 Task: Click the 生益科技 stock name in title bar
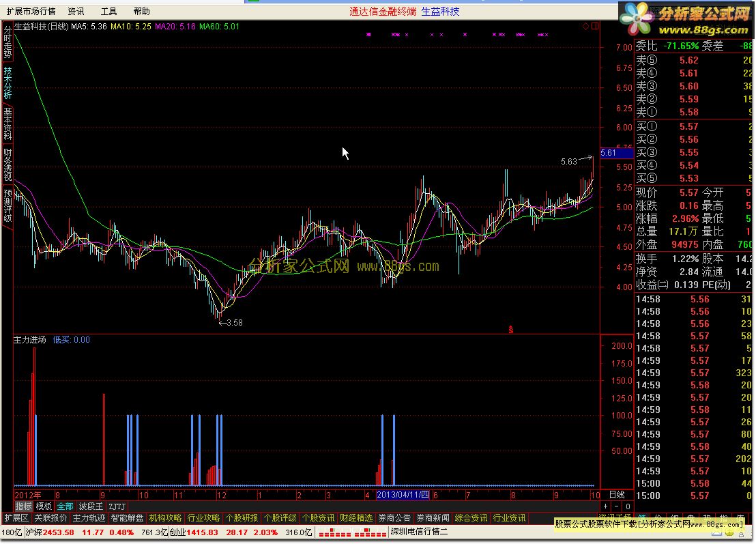(440, 12)
